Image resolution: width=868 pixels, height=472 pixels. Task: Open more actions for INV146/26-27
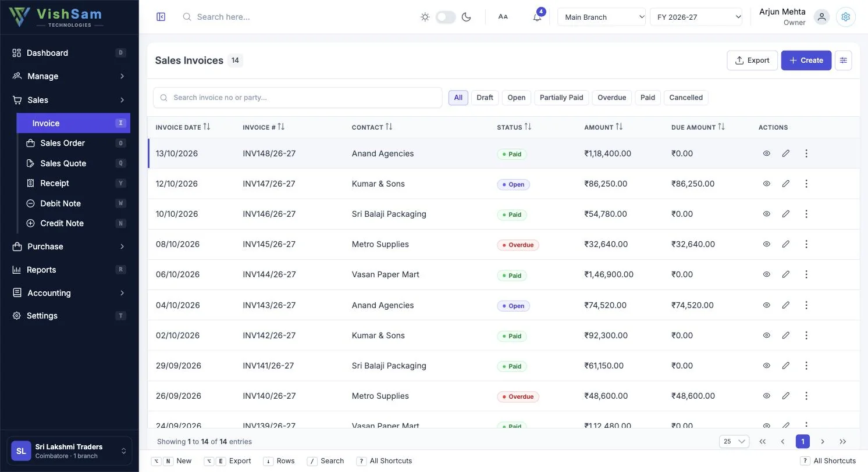(806, 214)
